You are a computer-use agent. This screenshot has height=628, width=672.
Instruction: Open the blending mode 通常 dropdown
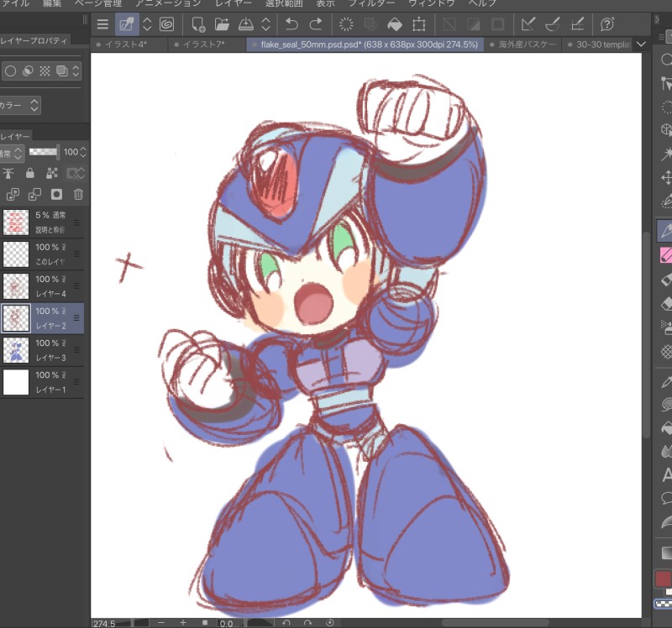click(x=11, y=153)
